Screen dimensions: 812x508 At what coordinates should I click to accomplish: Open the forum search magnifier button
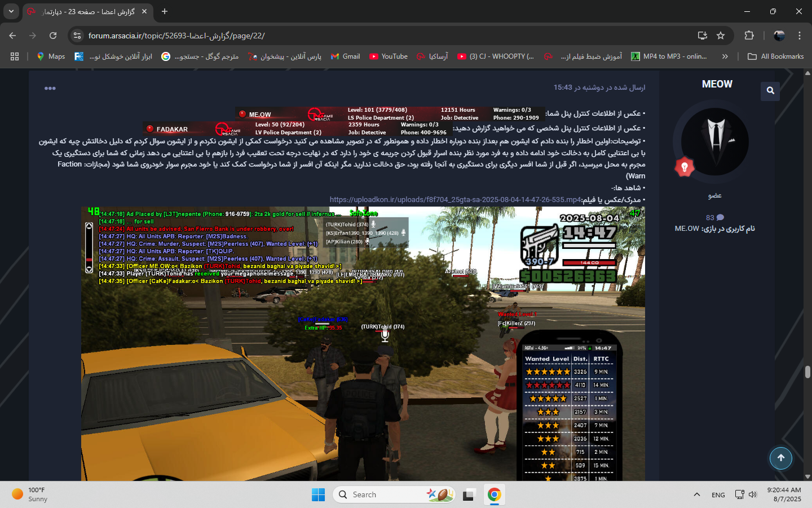pyautogui.click(x=770, y=90)
